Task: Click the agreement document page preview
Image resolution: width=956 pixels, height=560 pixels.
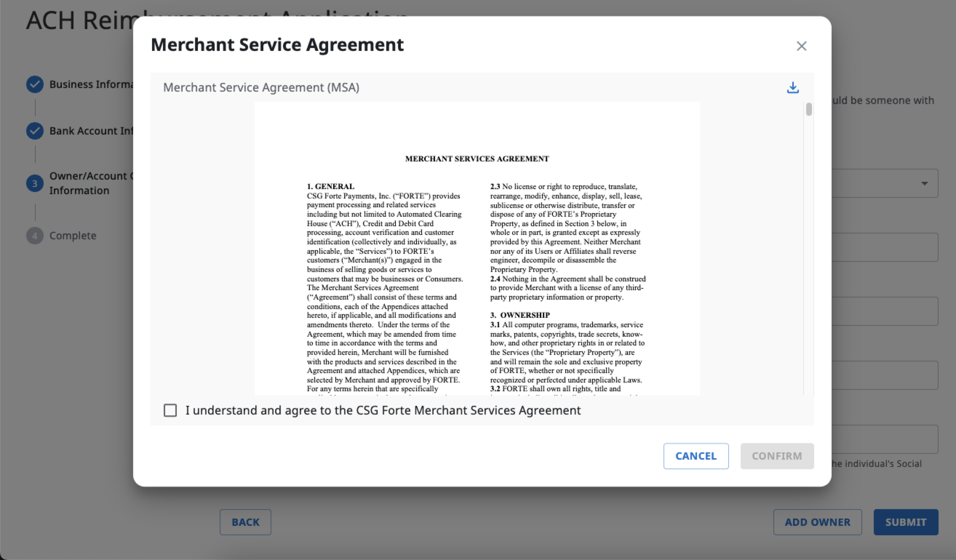Action: (x=477, y=249)
